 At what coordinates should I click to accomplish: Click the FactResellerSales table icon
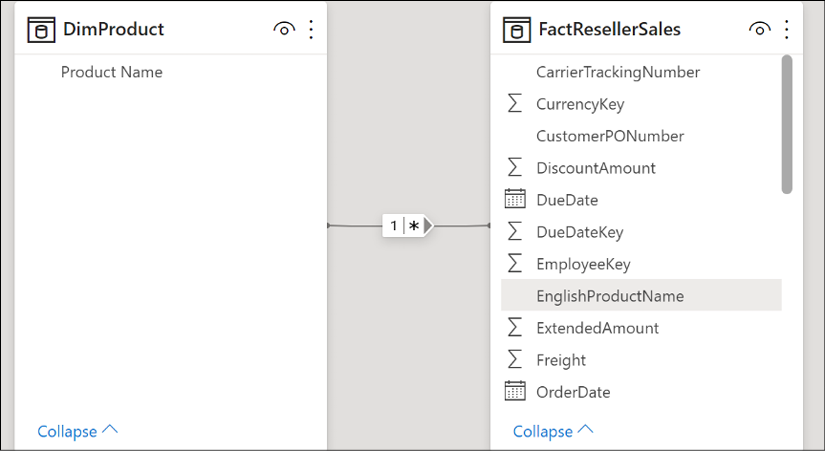click(x=517, y=29)
